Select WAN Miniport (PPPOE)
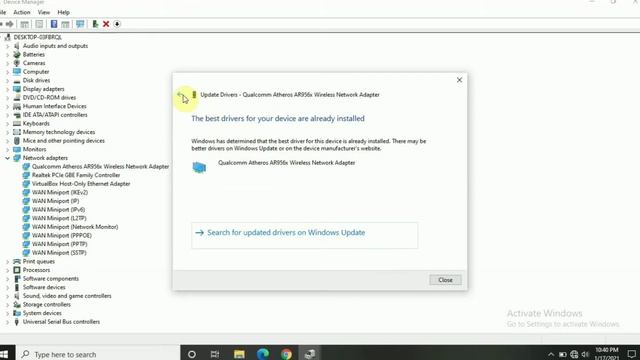The image size is (640, 360). 62,236
